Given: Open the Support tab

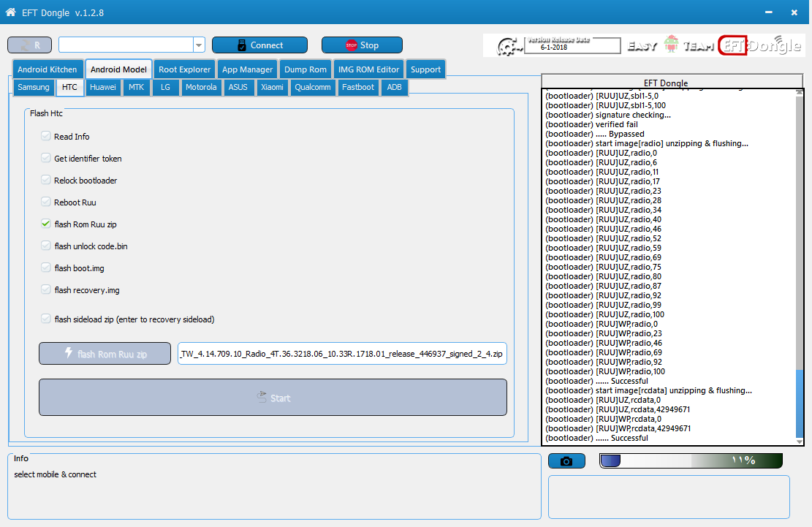Looking at the screenshot, I should 425,69.
